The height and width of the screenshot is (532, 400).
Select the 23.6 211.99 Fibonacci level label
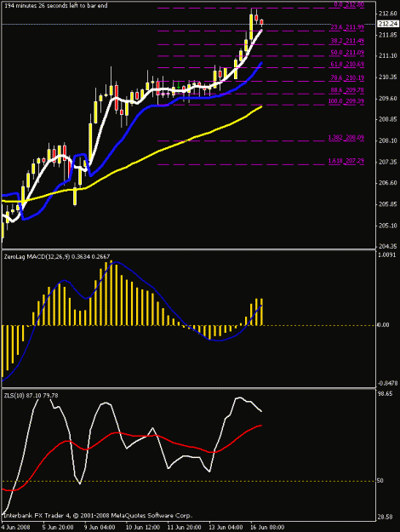(x=347, y=27)
